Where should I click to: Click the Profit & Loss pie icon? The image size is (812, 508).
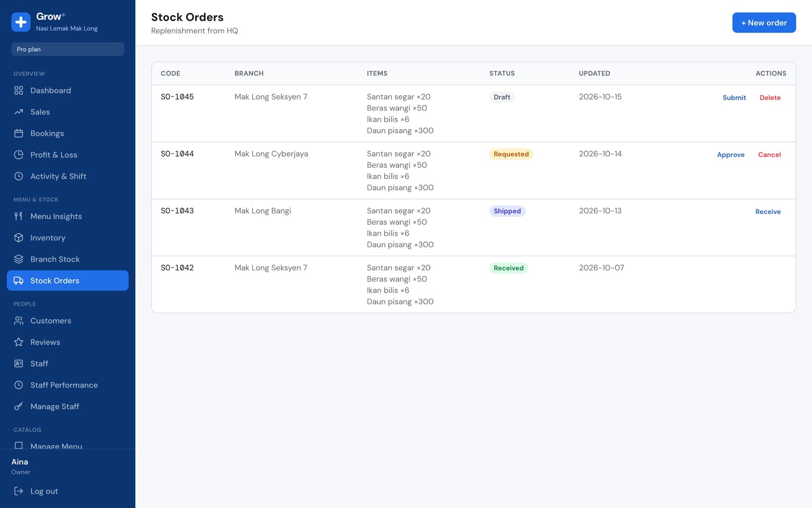pyautogui.click(x=19, y=154)
